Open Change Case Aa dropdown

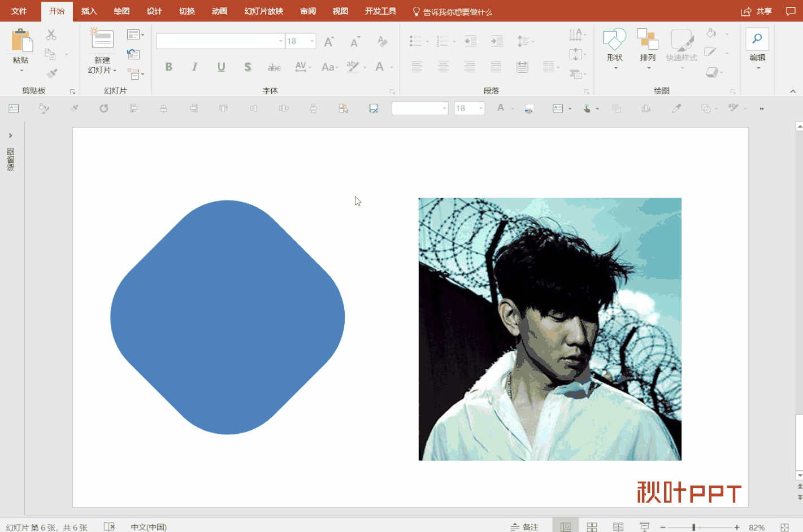tap(329, 67)
